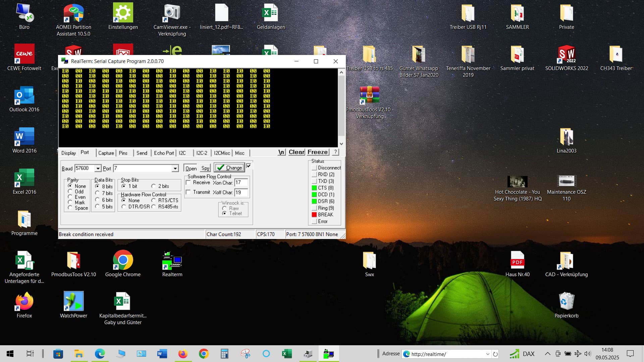644x362 pixels.
Task: Enable Receive software flow control checkbox
Action: click(x=188, y=182)
